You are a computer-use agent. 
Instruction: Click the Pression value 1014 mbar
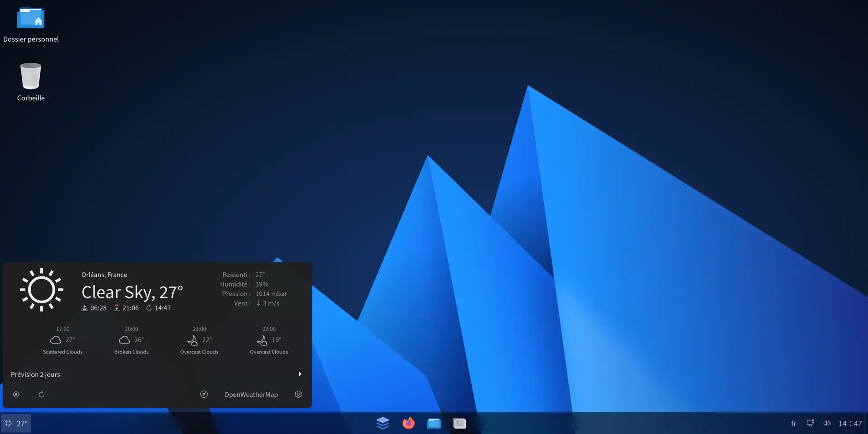pos(271,294)
